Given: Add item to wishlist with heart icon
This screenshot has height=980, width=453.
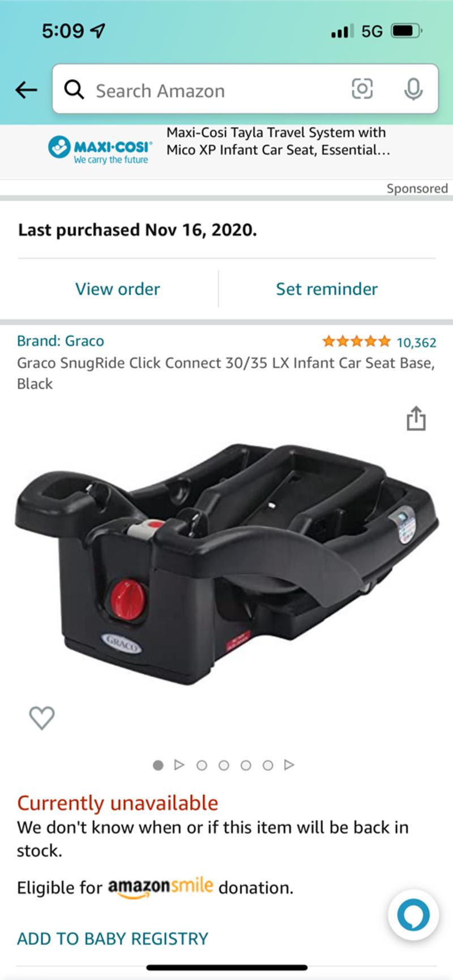Looking at the screenshot, I should [42, 718].
